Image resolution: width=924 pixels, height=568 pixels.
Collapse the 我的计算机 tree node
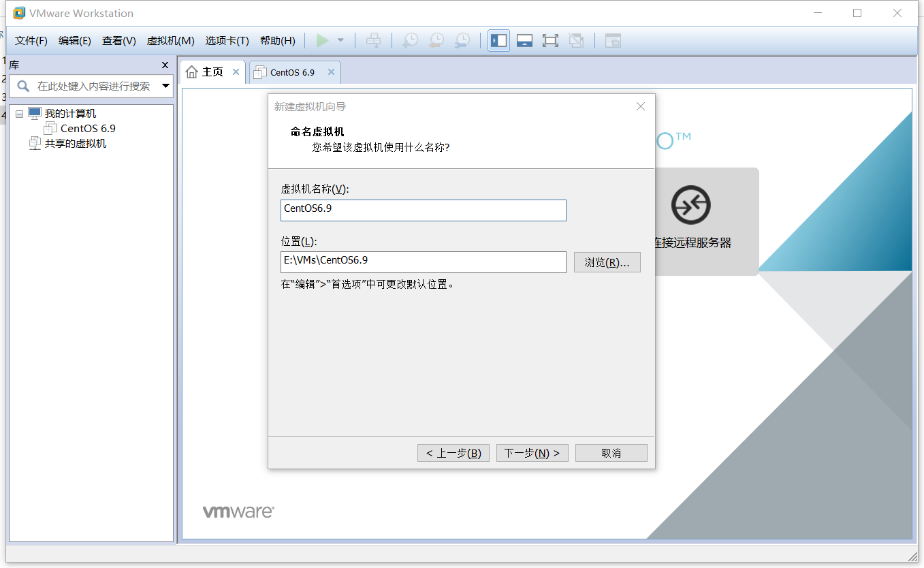click(19, 114)
